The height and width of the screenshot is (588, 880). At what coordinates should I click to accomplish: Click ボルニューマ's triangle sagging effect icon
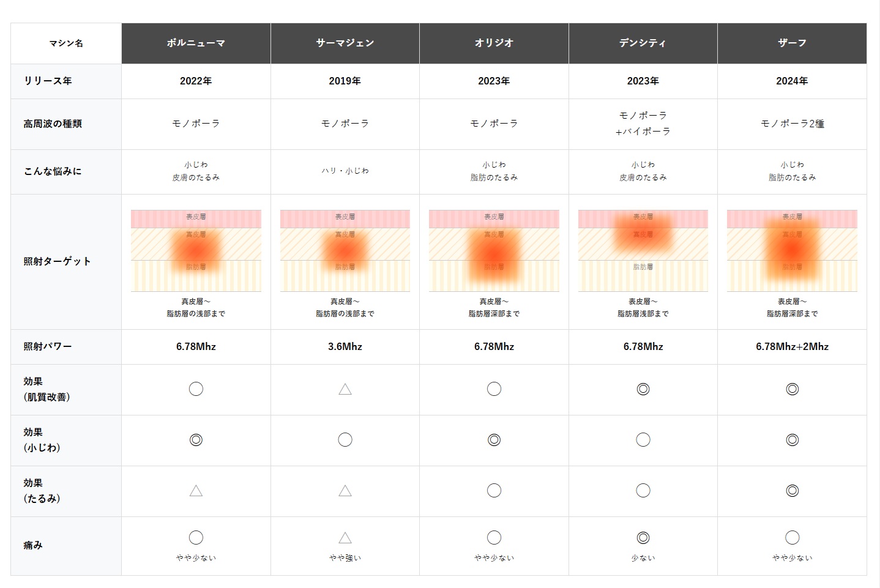coord(196,491)
